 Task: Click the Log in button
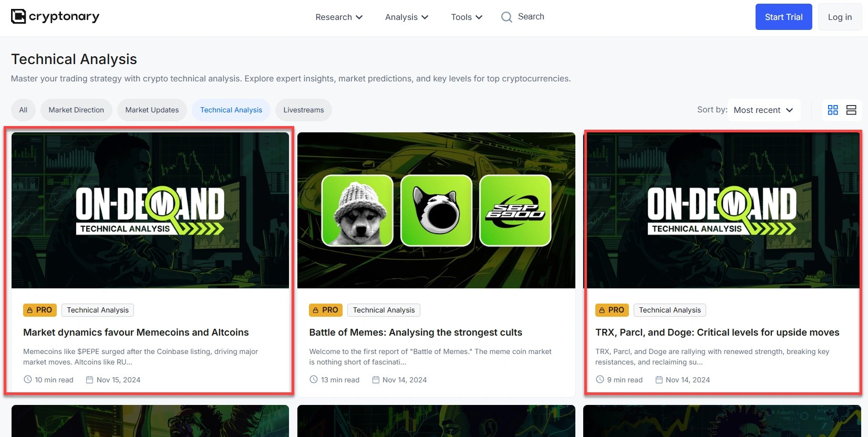click(x=840, y=17)
